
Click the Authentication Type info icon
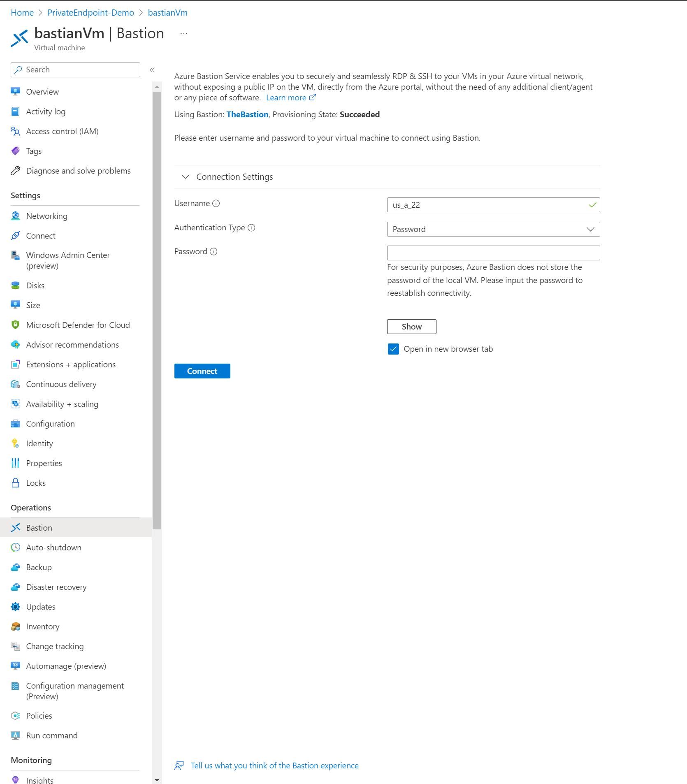pos(251,228)
